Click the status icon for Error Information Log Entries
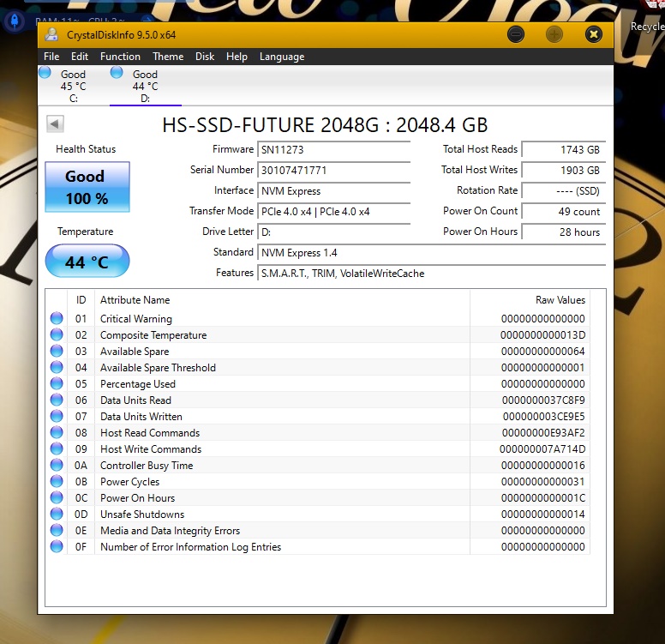The height and width of the screenshot is (644, 665). [57, 547]
